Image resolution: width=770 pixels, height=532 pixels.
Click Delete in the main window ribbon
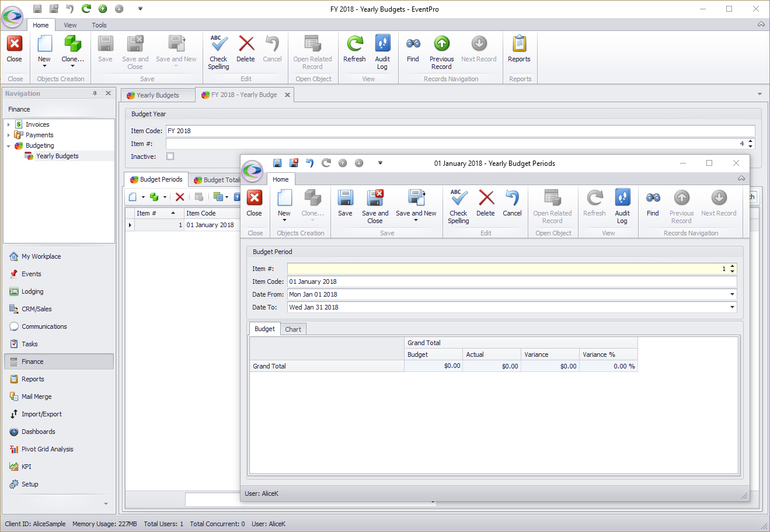pyautogui.click(x=246, y=49)
